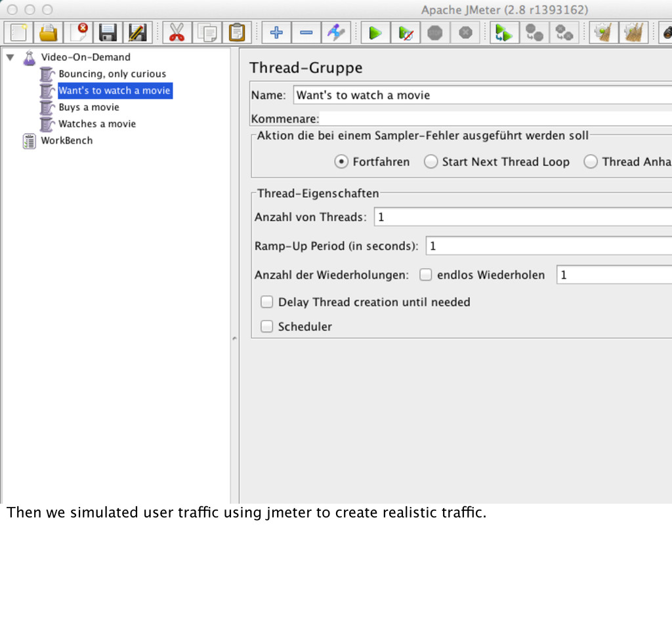672x623 pixels.
Task: Click the Save As icon with the pencil
Action: coord(138,33)
